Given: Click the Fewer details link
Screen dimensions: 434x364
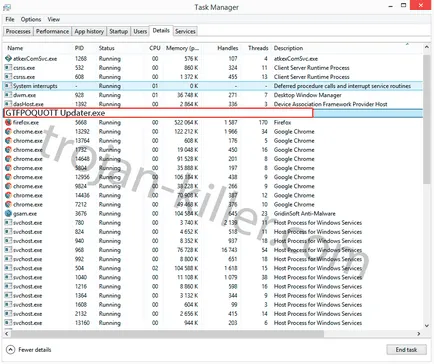Looking at the screenshot, I should click(35, 350).
